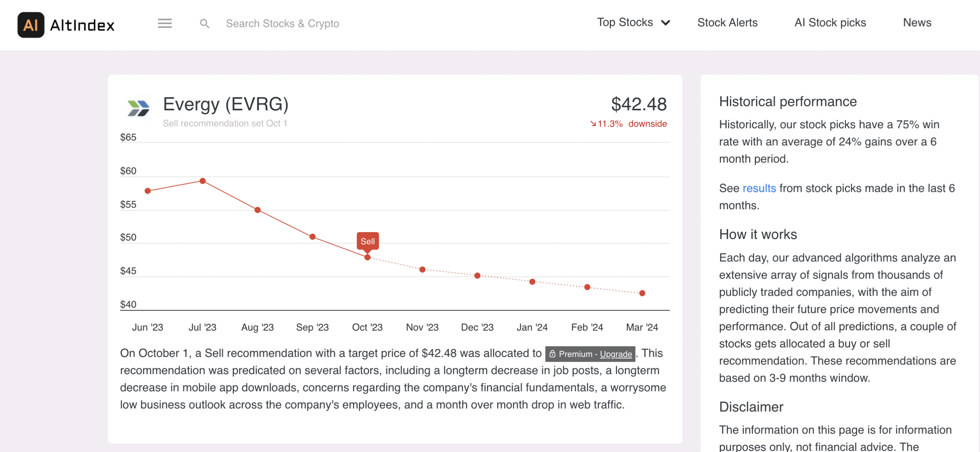Click the Evergy company logo

click(138, 108)
